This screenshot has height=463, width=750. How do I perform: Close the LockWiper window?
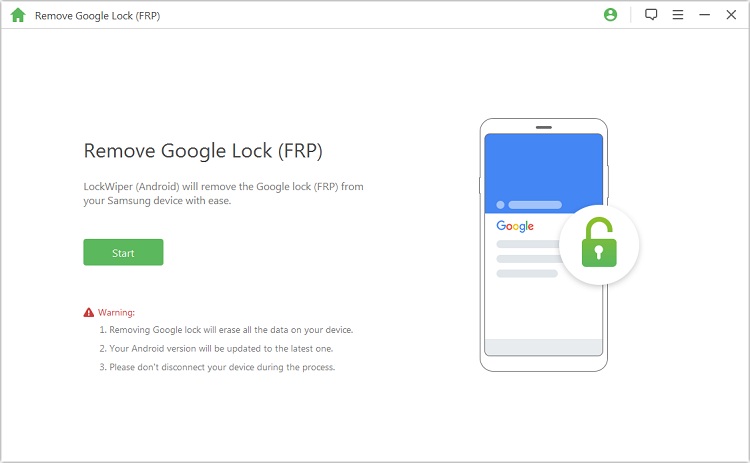click(731, 15)
